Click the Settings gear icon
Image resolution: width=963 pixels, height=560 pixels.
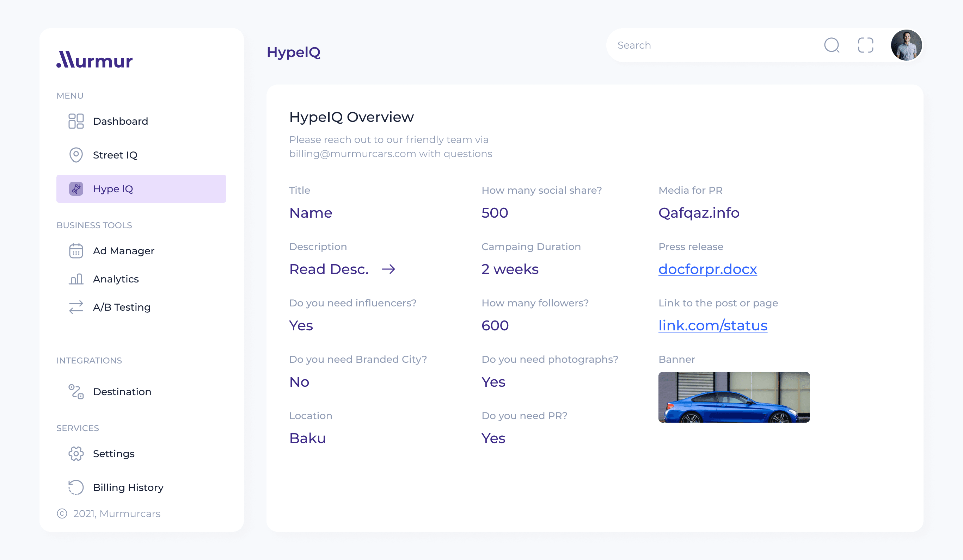coord(76,454)
